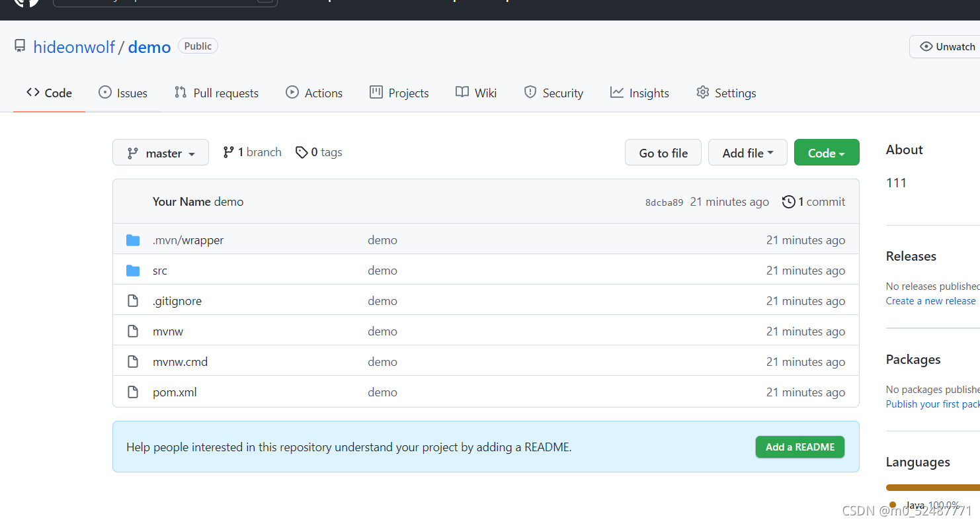Click the repository book icon beside hideonwolf
The height and width of the screenshot is (524, 980).
click(20, 46)
